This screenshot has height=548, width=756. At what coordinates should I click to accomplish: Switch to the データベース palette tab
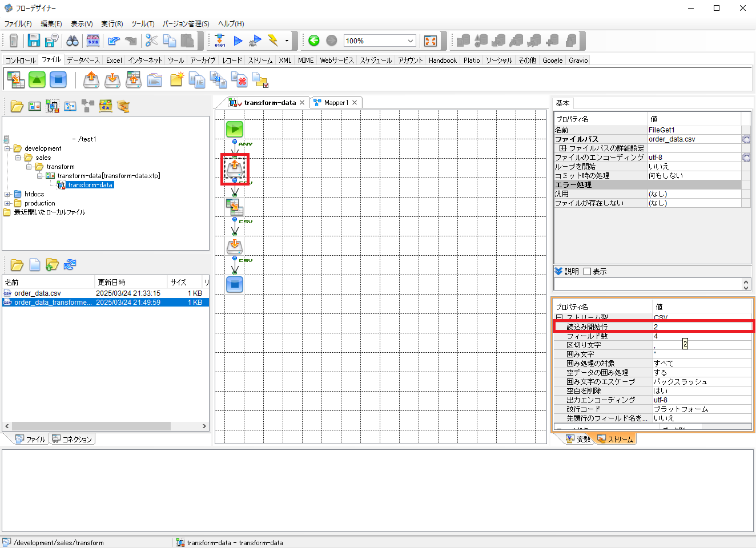pos(83,60)
